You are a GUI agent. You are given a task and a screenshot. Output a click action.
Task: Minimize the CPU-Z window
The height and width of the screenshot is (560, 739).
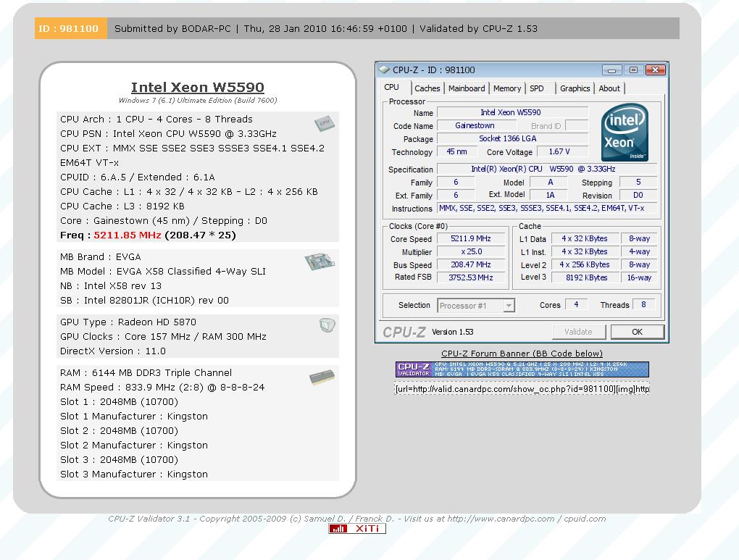click(611, 70)
